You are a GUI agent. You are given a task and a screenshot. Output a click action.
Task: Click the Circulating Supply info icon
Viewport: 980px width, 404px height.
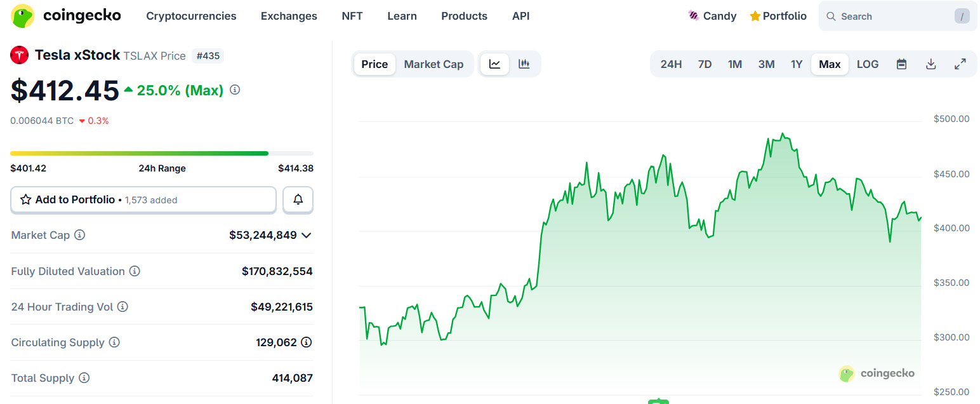pos(114,342)
